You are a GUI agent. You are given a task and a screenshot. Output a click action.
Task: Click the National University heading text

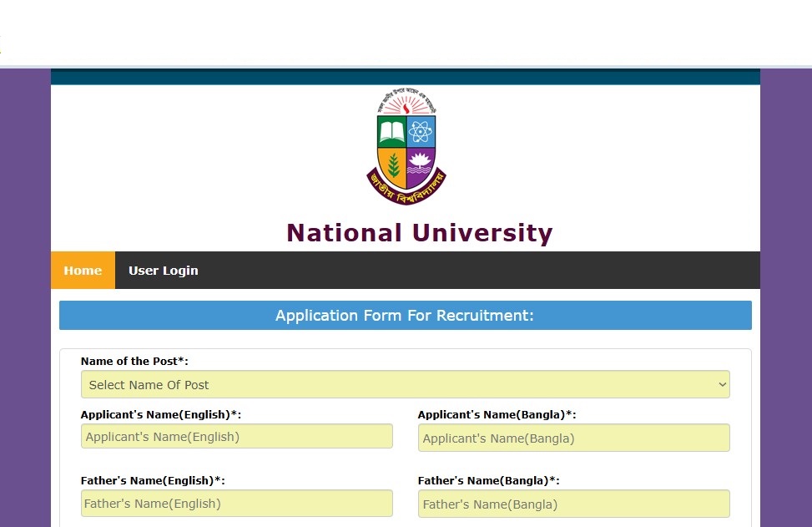point(419,233)
